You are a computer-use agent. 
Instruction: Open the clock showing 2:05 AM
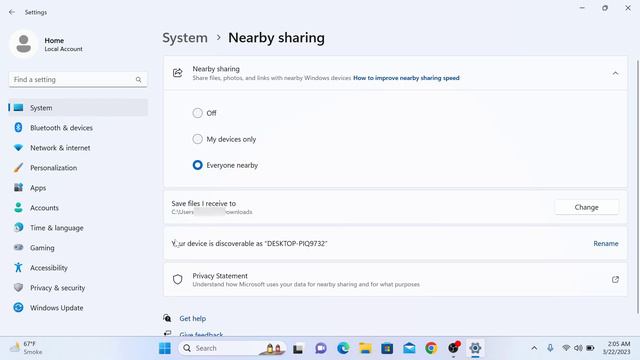616,348
